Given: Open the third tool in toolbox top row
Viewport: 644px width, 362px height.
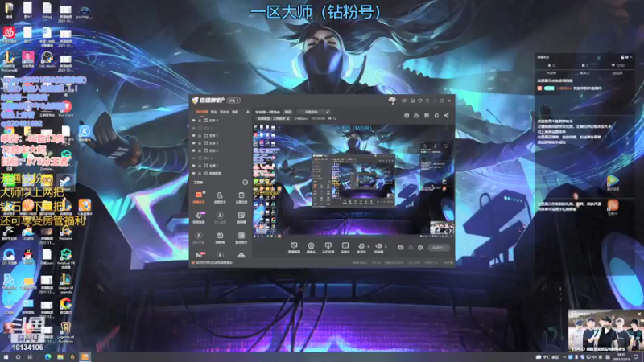Looking at the screenshot, I should (241, 197).
